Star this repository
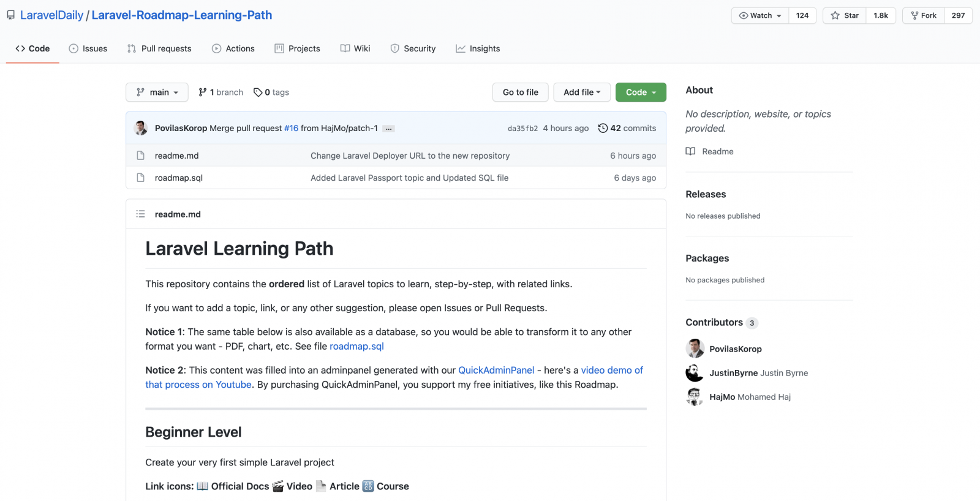This screenshot has width=980, height=501. [845, 15]
